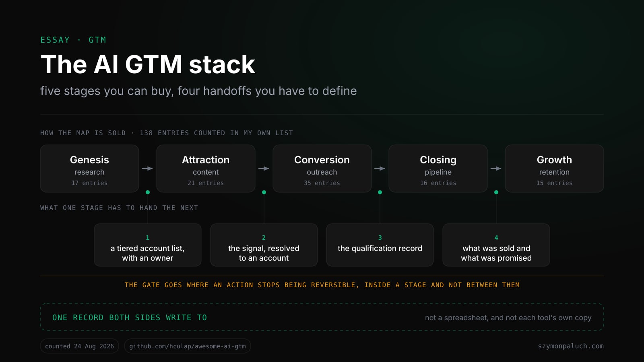Click the green dot below Conversion-Closing arrow

(x=380, y=192)
